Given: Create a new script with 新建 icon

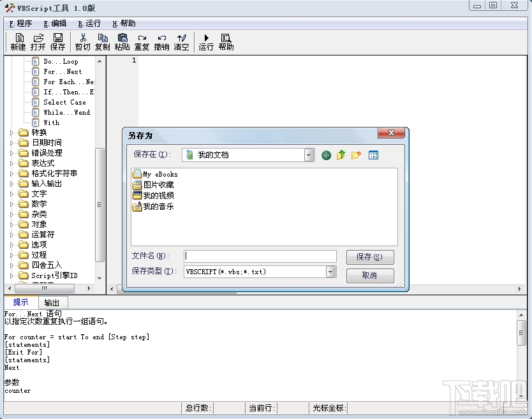Looking at the screenshot, I should point(18,41).
